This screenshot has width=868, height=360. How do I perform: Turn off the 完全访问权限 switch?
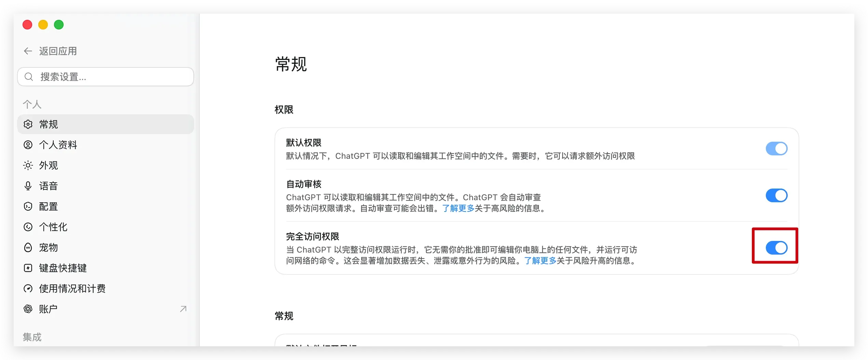coord(776,248)
